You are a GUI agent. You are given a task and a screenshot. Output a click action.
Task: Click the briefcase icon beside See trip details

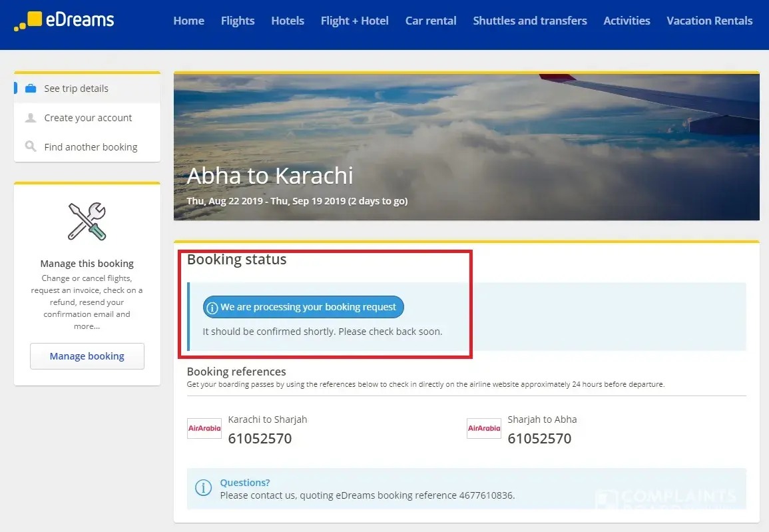point(30,89)
